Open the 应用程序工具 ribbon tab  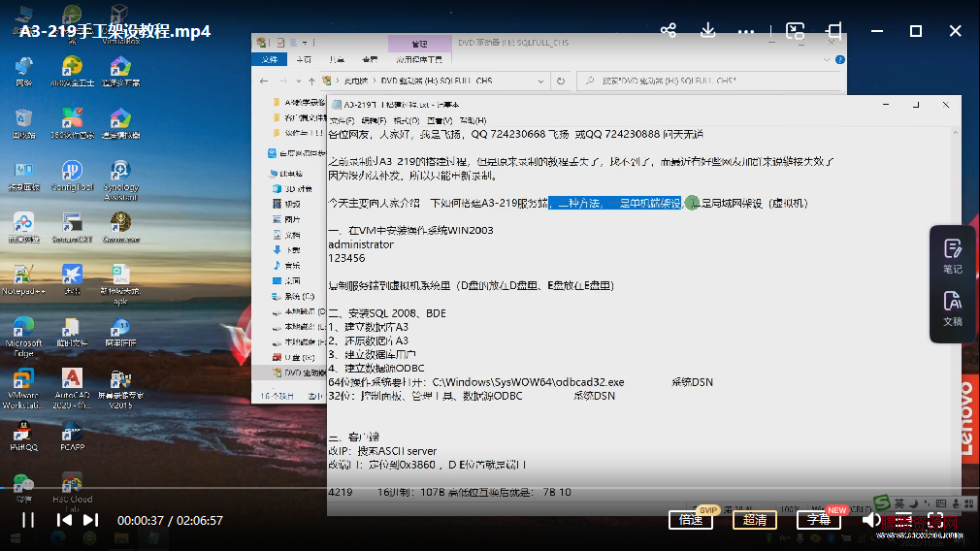pyautogui.click(x=419, y=59)
